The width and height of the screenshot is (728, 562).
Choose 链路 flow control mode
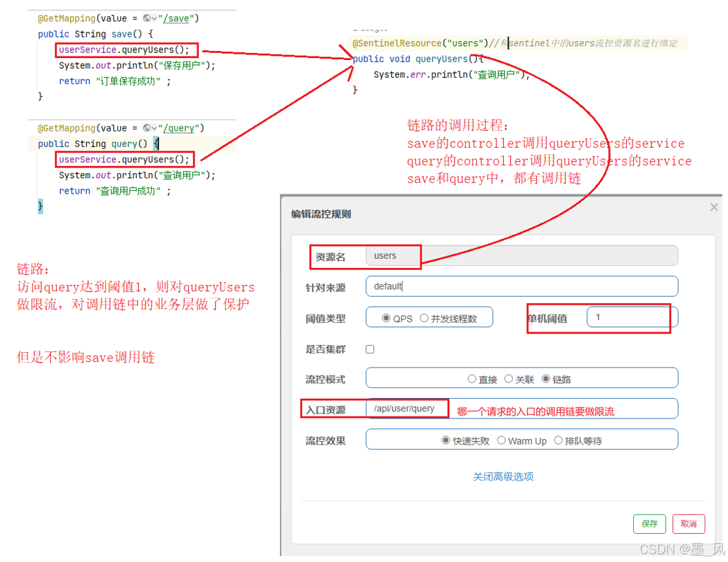(x=546, y=379)
